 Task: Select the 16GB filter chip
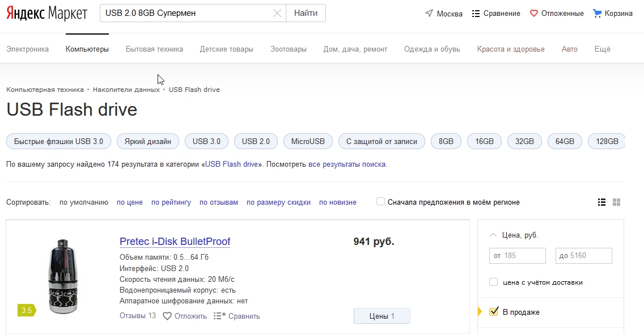(485, 141)
